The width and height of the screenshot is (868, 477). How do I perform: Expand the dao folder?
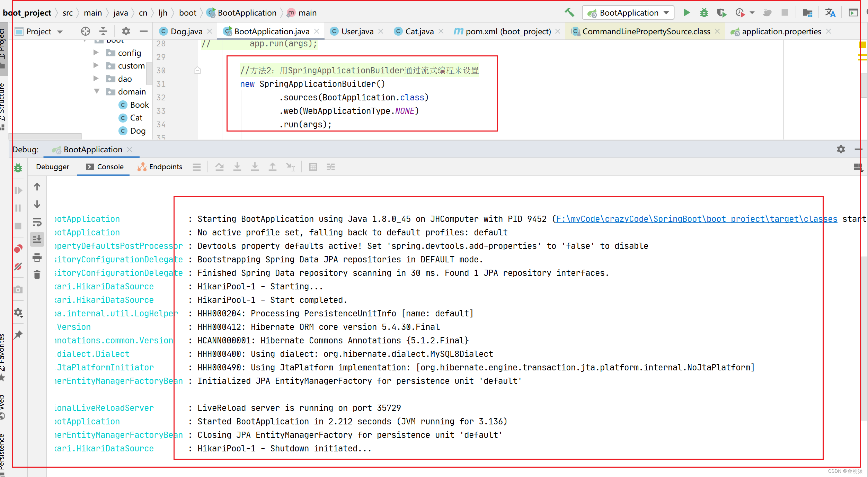point(96,79)
